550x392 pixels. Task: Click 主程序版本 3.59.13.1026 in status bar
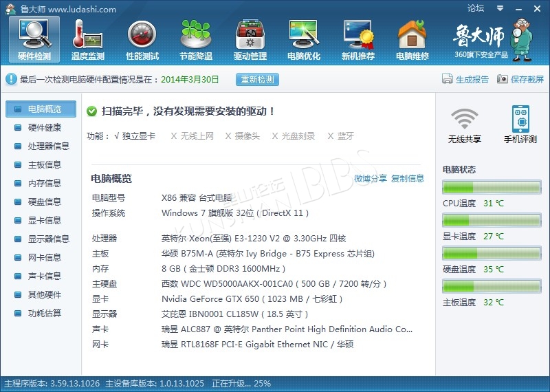tap(52, 383)
